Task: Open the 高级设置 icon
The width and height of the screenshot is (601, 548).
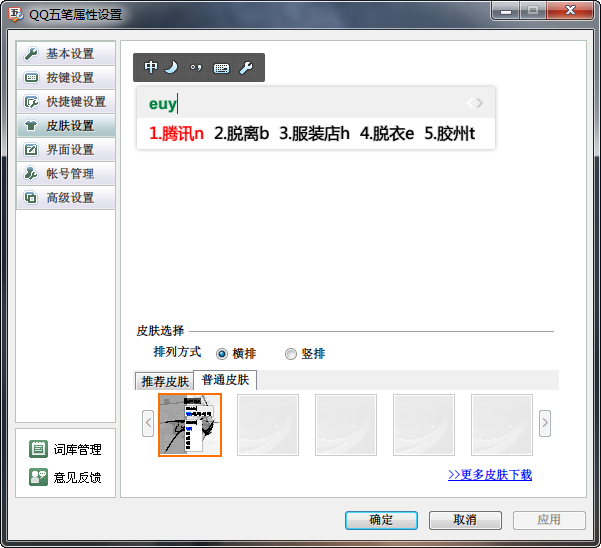Action: [31, 198]
